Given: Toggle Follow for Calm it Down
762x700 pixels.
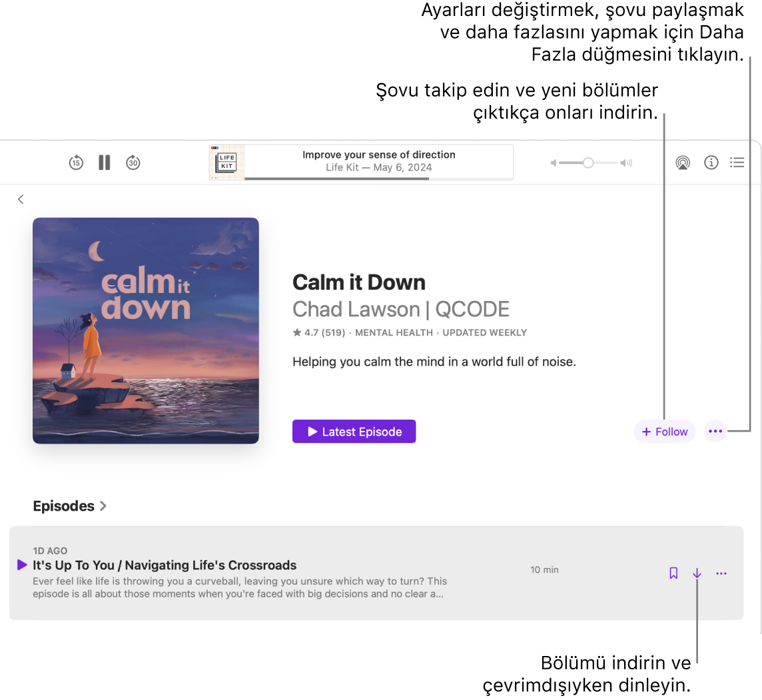Looking at the screenshot, I should [x=664, y=431].
